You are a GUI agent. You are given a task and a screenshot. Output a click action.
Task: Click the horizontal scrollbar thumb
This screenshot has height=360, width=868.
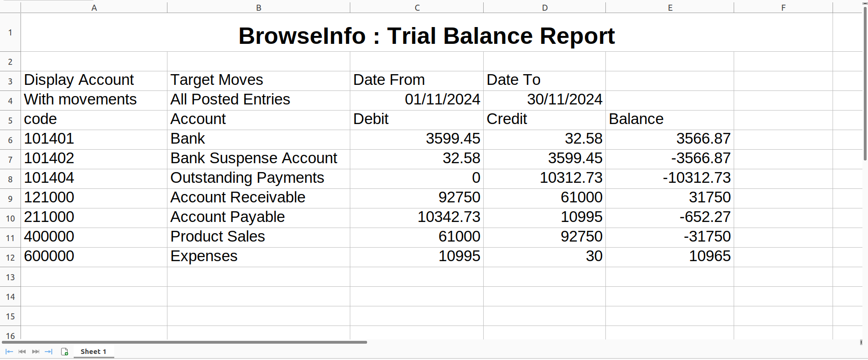pyautogui.click(x=184, y=342)
